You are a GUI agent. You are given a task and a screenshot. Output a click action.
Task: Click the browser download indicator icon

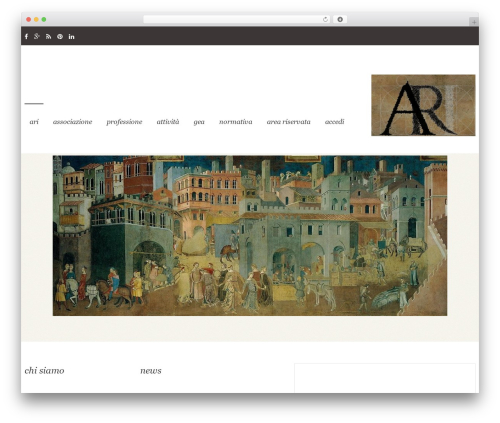coord(340,19)
